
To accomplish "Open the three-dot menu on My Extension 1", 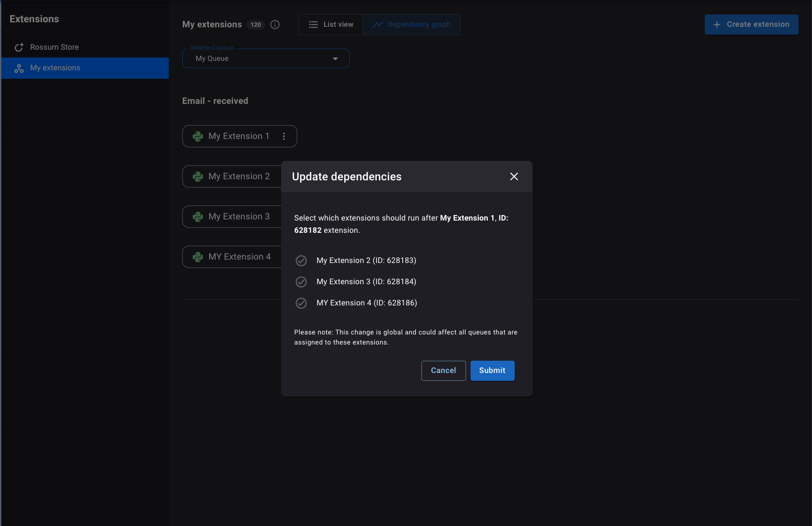I will pos(284,136).
